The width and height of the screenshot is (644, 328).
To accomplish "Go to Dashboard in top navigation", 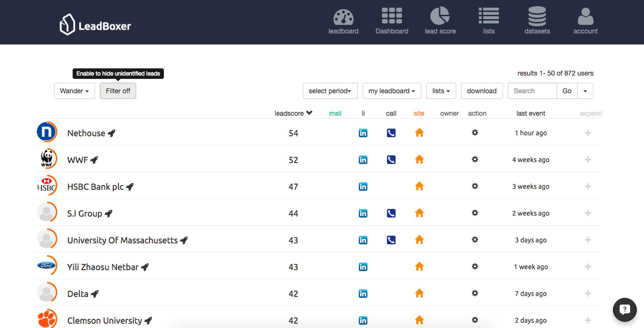I will click(x=392, y=22).
